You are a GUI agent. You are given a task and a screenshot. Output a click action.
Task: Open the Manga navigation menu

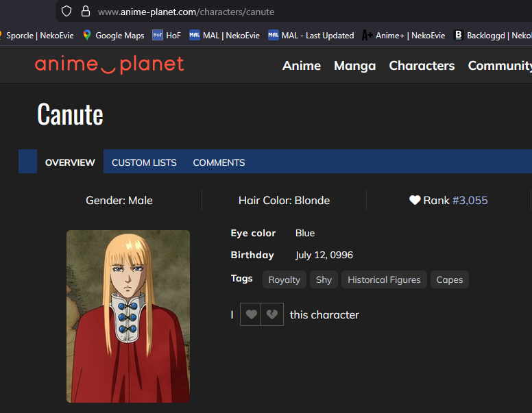click(354, 66)
